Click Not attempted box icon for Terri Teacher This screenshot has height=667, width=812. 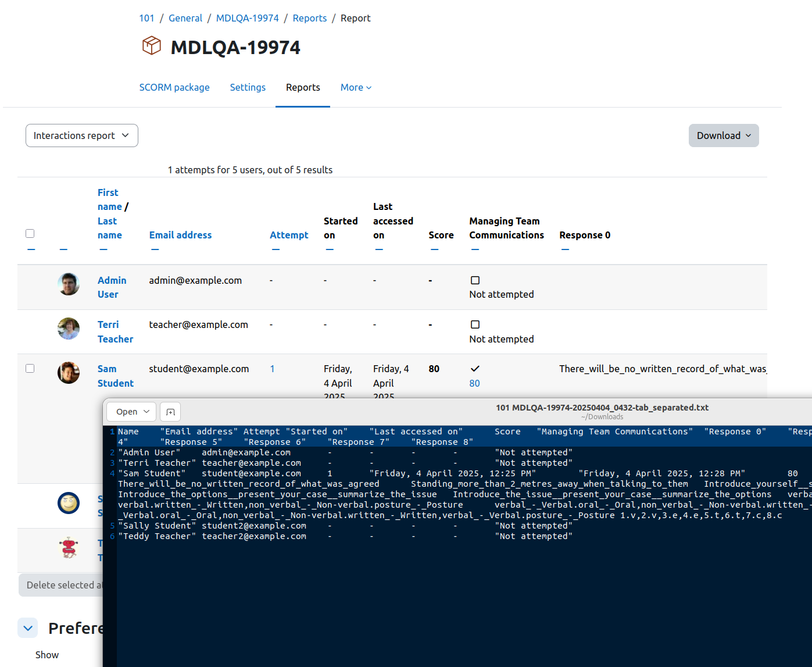(475, 324)
